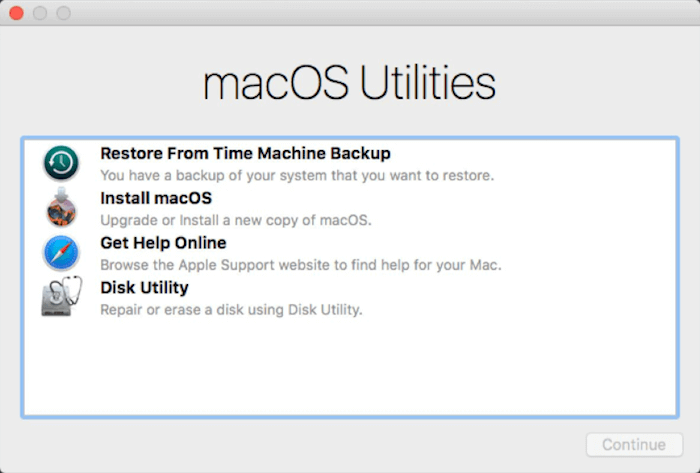Choose the Get Help Online title
This screenshot has width=700, height=473.
[163, 243]
